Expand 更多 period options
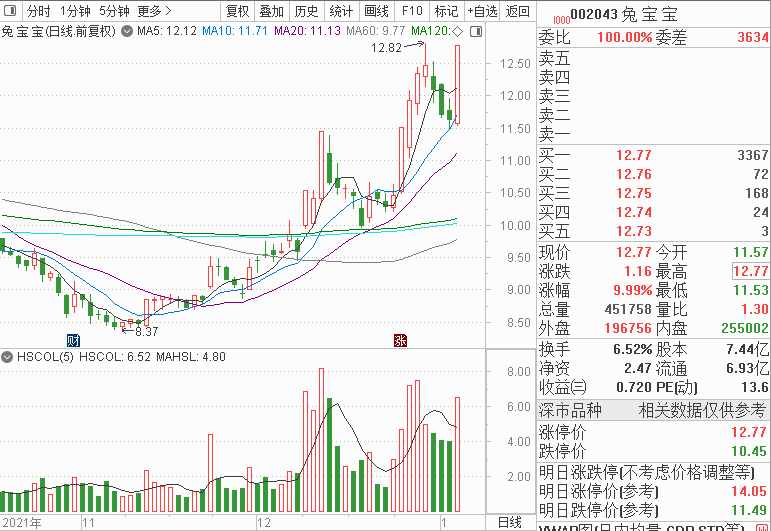The image size is (771, 531). click(x=154, y=11)
